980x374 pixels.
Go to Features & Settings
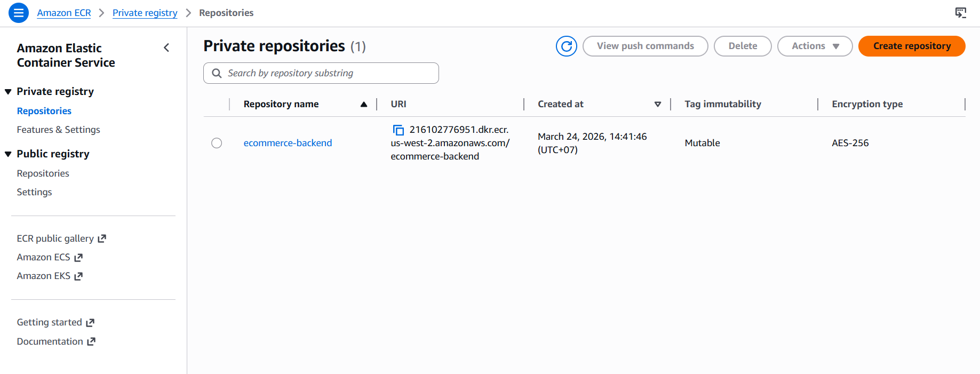pos(58,130)
